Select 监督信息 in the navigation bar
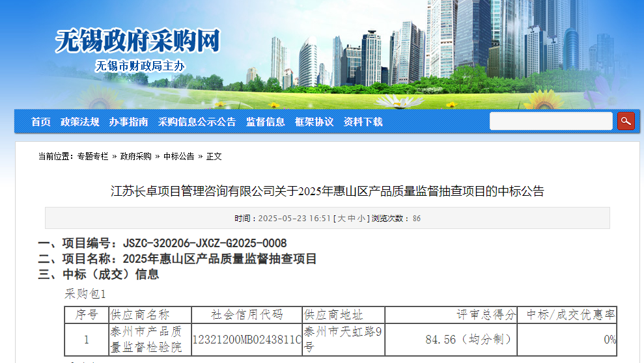 pyautogui.click(x=265, y=122)
